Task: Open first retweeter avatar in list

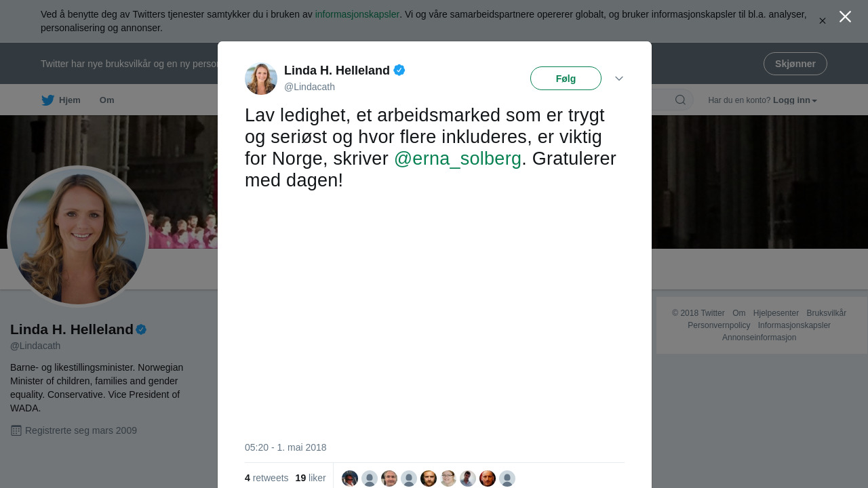Action: click(350, 479)
